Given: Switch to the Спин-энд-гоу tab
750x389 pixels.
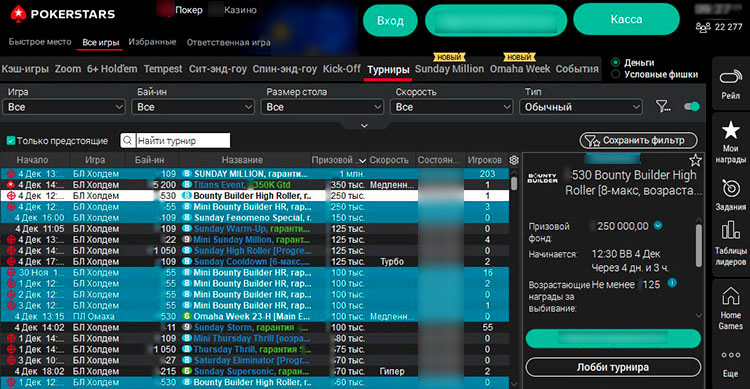Looking at the screenshot, I should (x=285, y=69).
